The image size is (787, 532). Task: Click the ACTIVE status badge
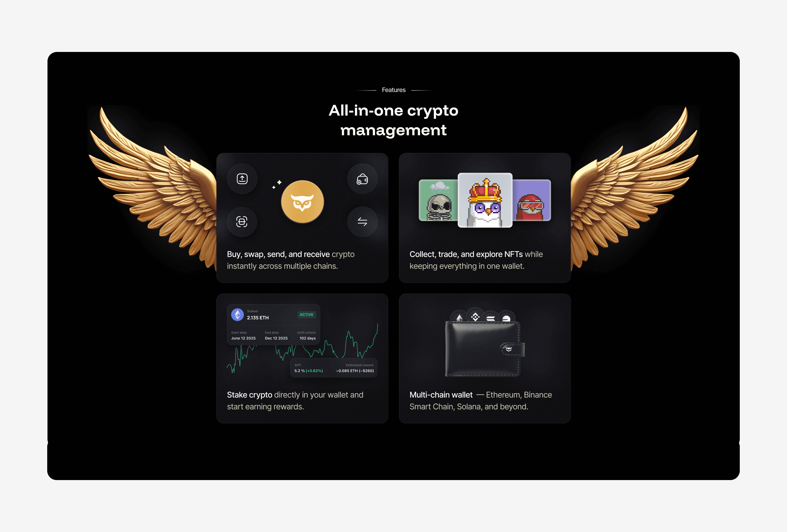tap(306, 315)
